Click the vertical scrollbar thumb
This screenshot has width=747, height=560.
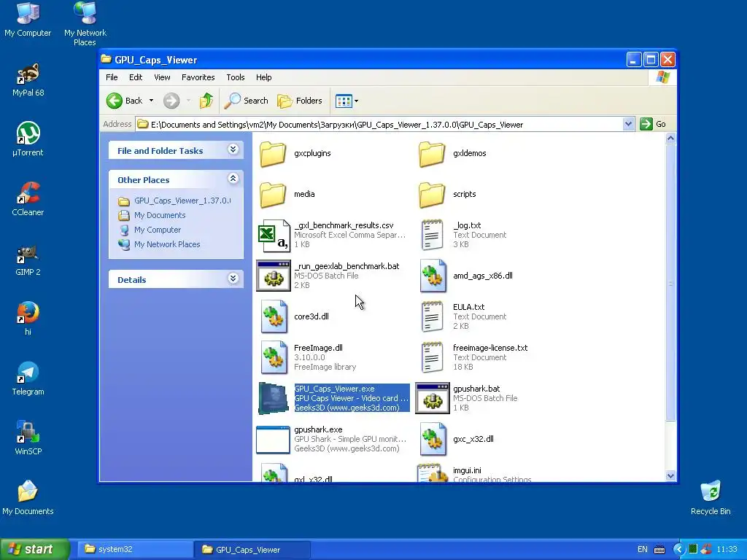point(671,283)
